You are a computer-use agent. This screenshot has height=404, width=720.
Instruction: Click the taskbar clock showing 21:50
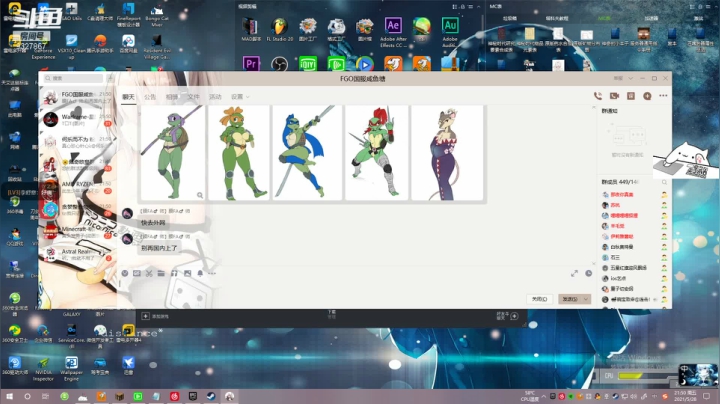pyautogui.click(x=685, y=396)
